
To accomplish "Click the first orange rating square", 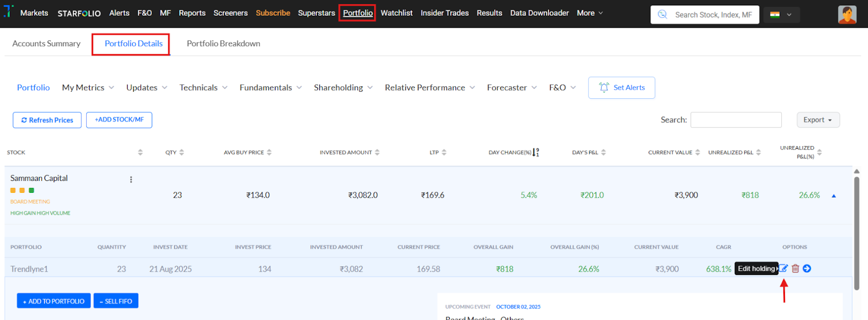I will pyautogui.click(x=13, y=190).
